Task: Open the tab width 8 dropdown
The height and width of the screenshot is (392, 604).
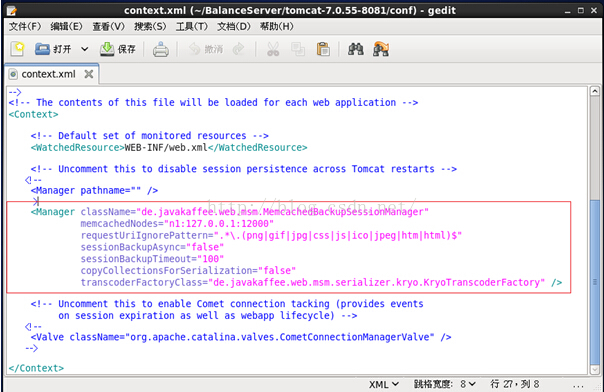Action: point(468,384)
